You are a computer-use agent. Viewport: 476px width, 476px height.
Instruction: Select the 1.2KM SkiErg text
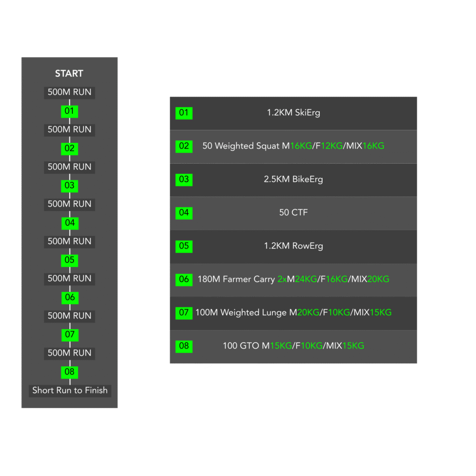(x=293, y=113)
